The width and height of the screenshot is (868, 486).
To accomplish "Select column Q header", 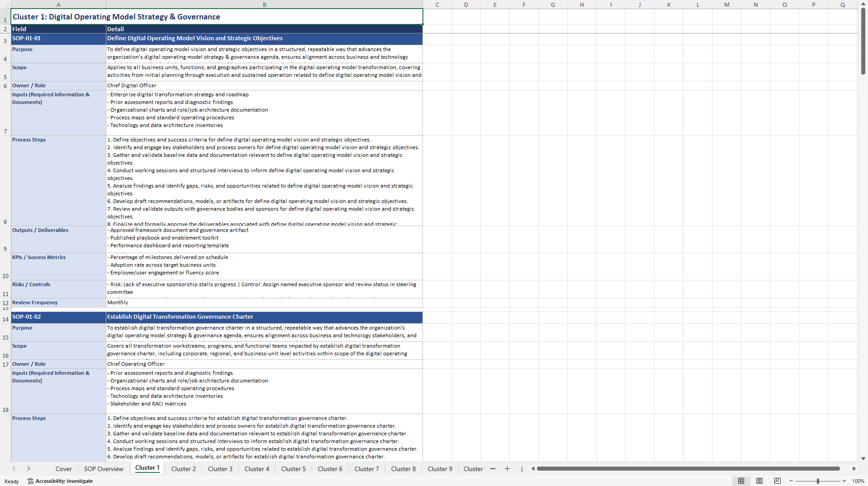I will coord(843,5).
